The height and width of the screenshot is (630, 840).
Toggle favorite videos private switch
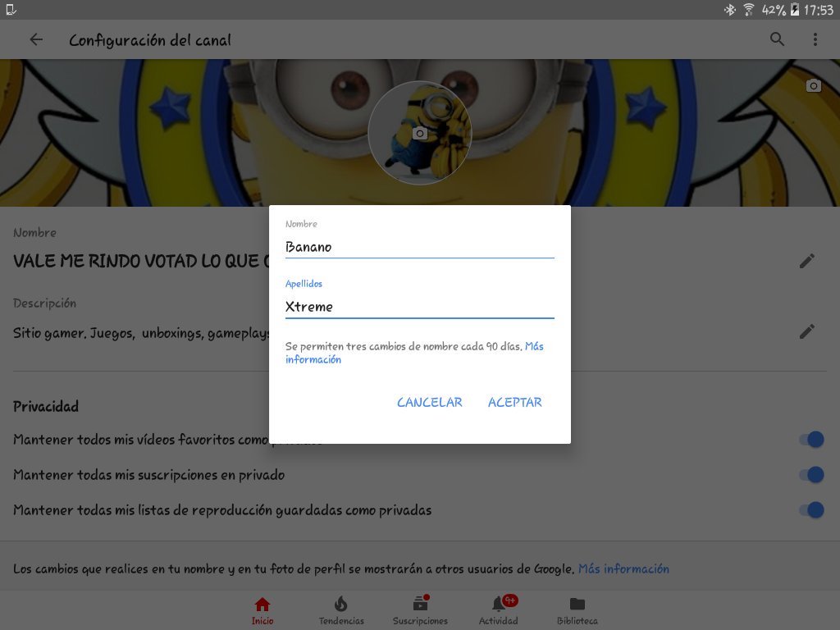click(811, 440)
